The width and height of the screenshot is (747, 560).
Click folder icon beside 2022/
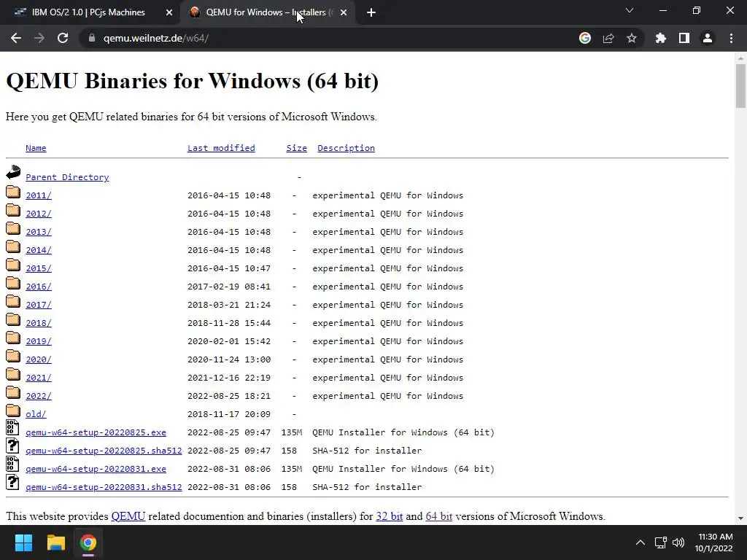(x=13, y=392)
